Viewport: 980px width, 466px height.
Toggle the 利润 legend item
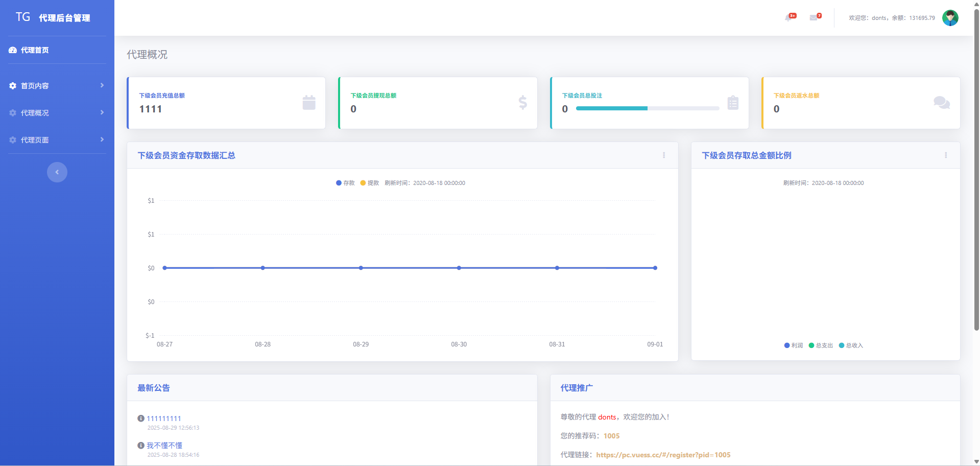(x=794, y=345)
